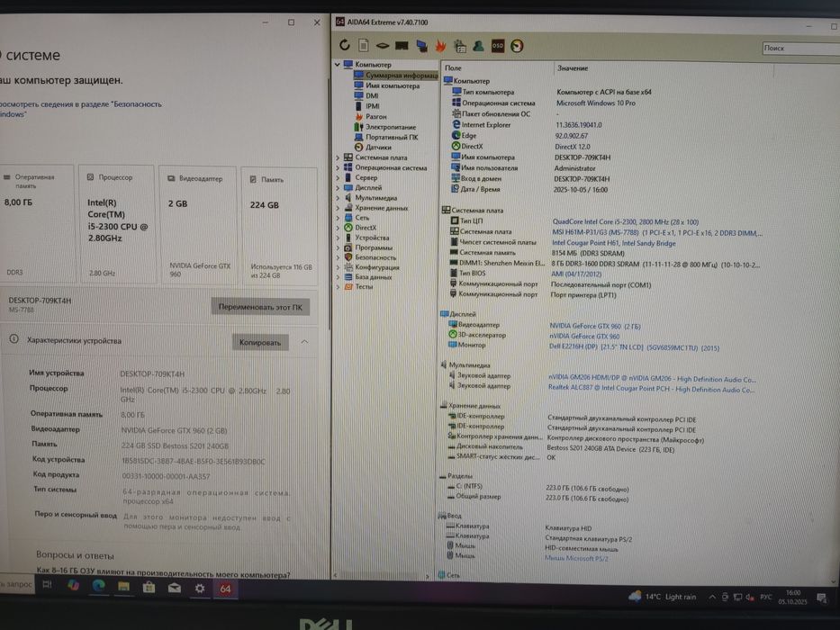Open the AIDA64 OSD panel icon
Image resolution: width=840 pixels, height=630 pixels.
tap(498, 46)
